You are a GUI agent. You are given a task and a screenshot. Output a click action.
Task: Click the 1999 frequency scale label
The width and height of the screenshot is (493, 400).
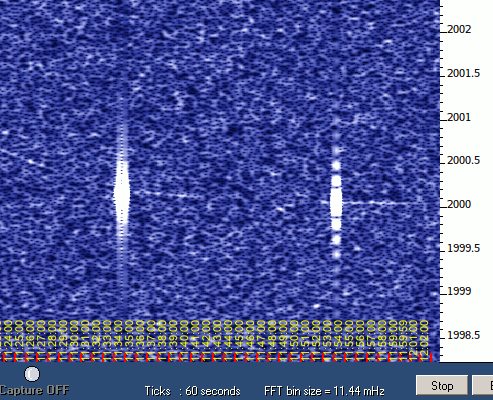pyautogui.click(x=459, y=291)
